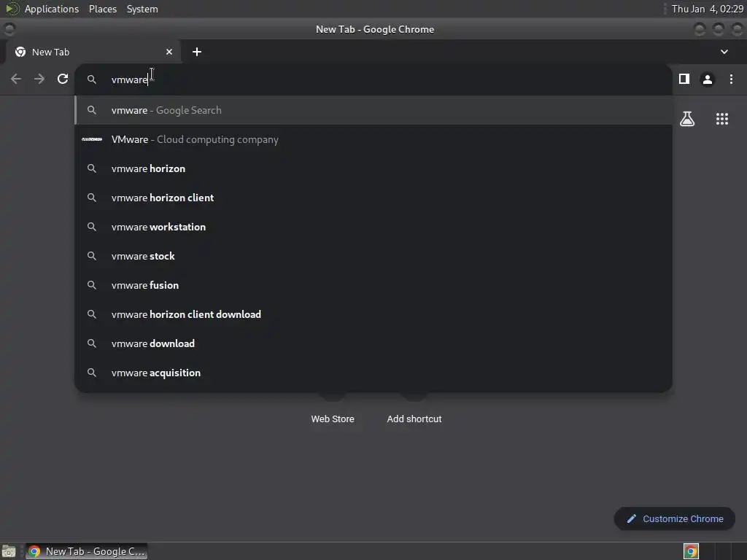The width and height of the screenshot is (747, 560).
Task: Choose the 'vmware download' suggestion
Action: (x=373, y=343)
